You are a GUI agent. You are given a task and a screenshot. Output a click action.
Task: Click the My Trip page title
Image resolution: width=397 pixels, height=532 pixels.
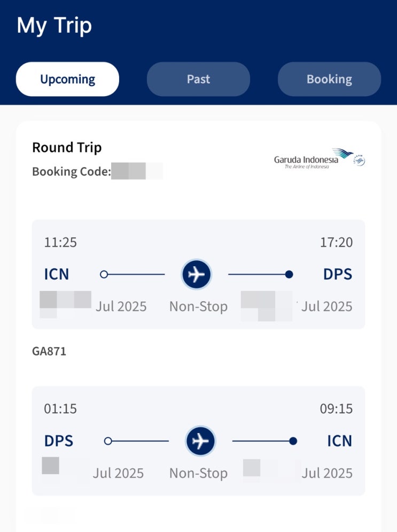point(55,26)
